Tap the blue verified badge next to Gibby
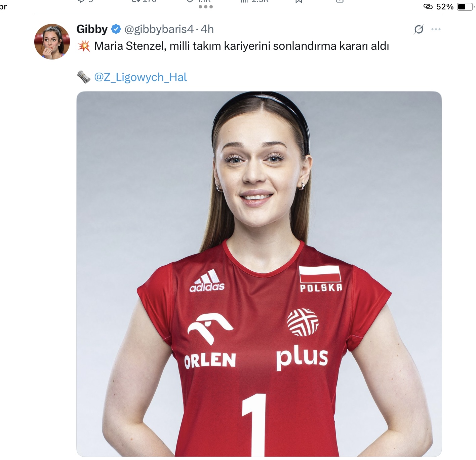Viewport: 476px width, 460px height. pos(116,29)
